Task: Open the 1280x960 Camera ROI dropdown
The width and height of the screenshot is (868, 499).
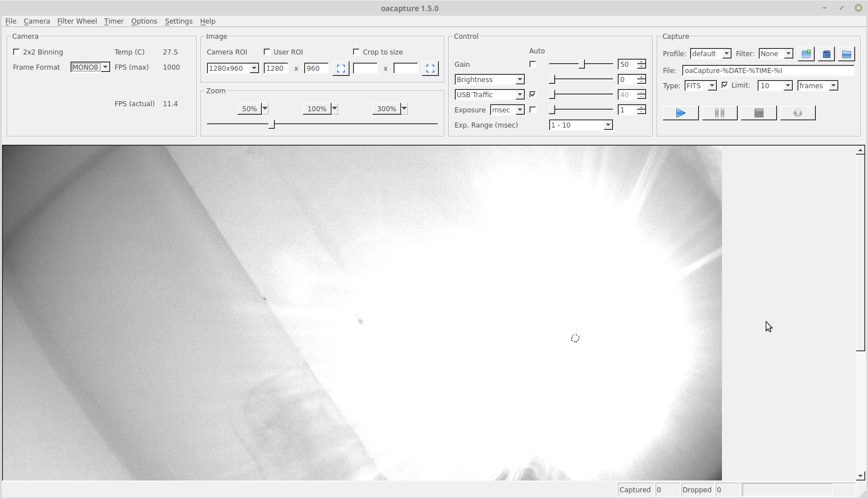Action: point(233,68)
